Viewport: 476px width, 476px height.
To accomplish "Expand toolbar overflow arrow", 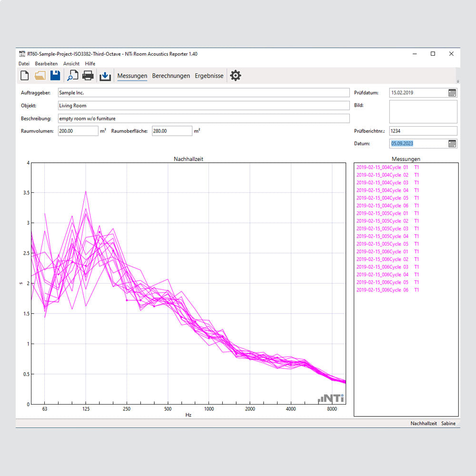I will 458,81.
